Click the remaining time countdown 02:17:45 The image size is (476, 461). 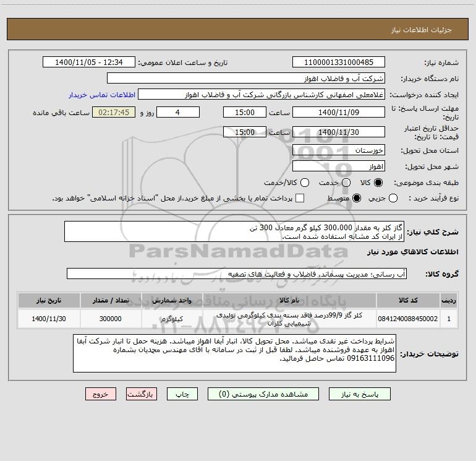point(114,113)
